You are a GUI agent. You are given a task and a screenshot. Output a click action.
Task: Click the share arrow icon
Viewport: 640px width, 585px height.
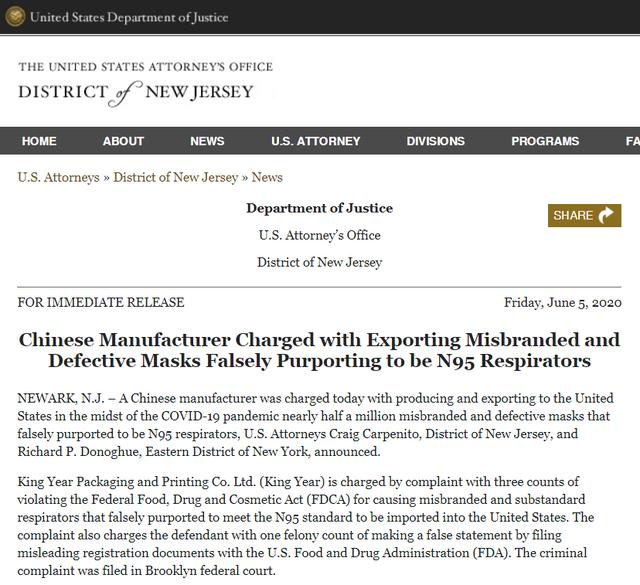[x=606, y=215]
